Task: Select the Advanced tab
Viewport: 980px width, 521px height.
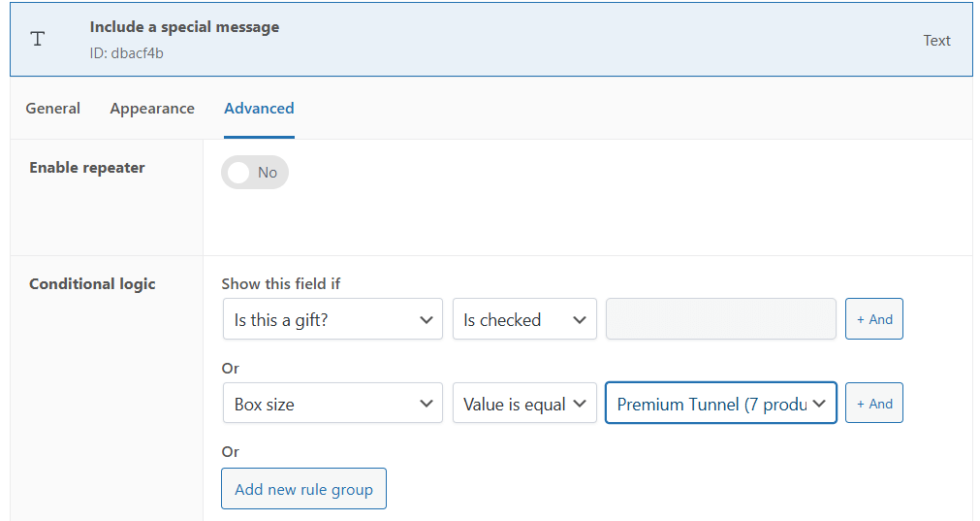Action: coord(259,109)
